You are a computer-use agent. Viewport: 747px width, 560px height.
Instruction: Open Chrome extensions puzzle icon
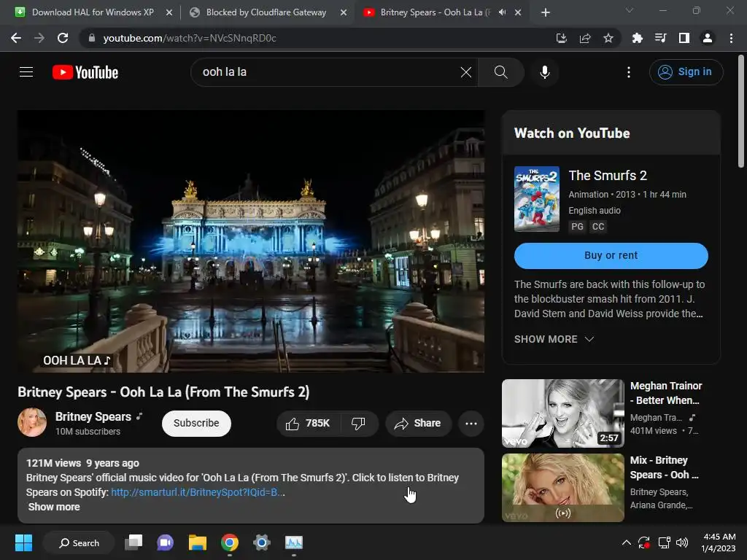click(637, 38)
